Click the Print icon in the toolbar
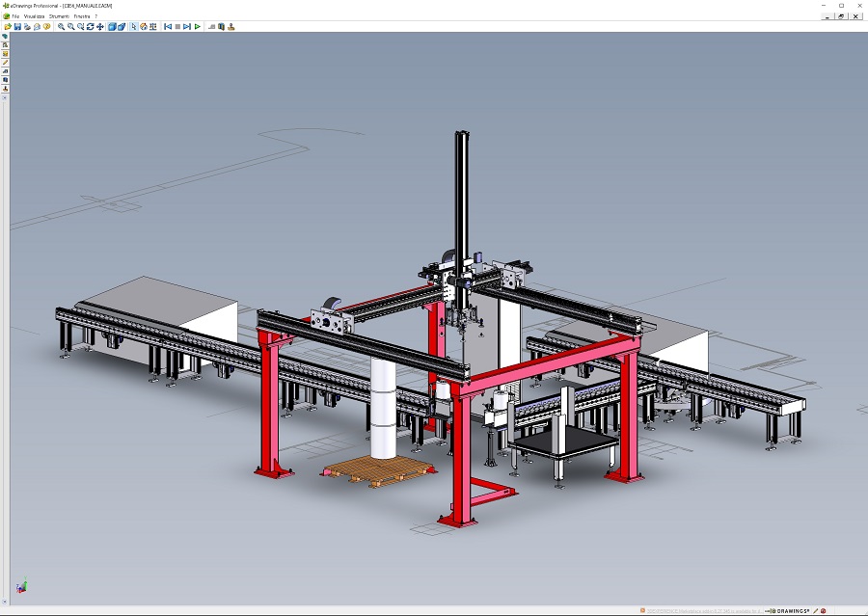Image resolution: width=868 pixels, height=616 pixels. click(27, 27)
